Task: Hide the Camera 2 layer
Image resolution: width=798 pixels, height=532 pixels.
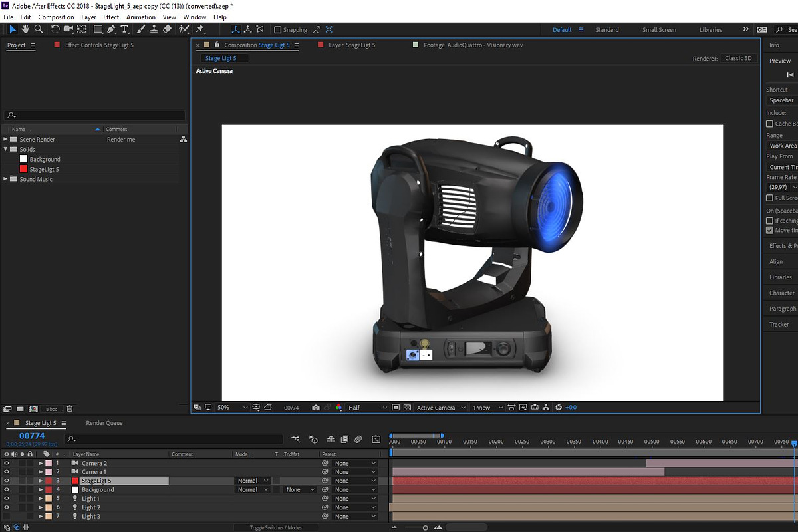Action: [x=7, y=463]
